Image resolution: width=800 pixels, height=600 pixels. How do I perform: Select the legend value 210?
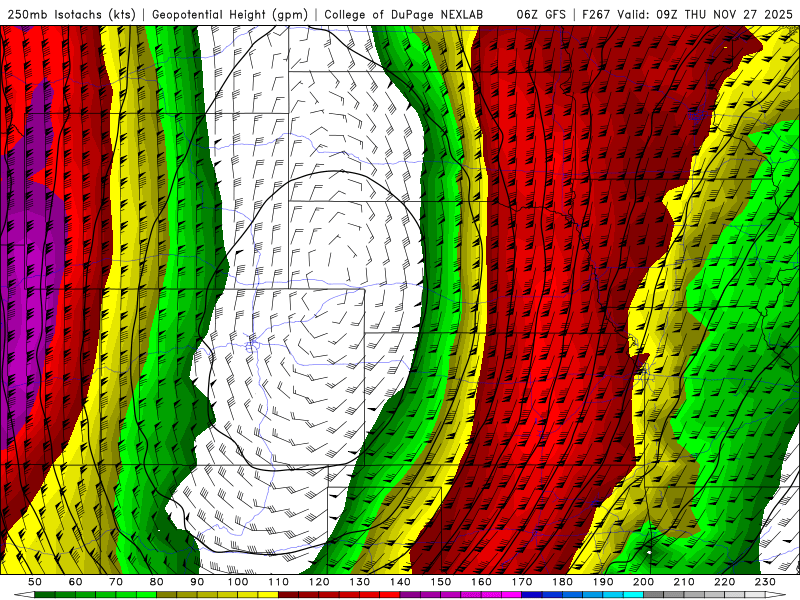pos(684,582)
